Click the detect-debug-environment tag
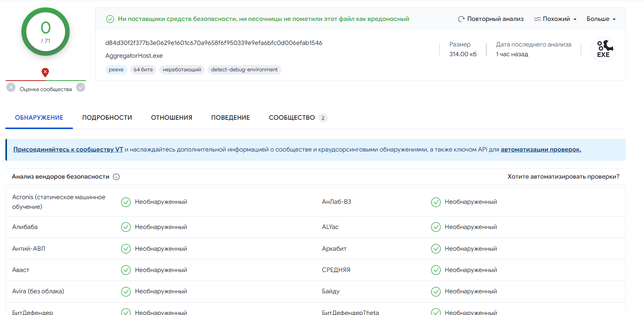The height and width of the screenshot is (315, 644). 245,70
